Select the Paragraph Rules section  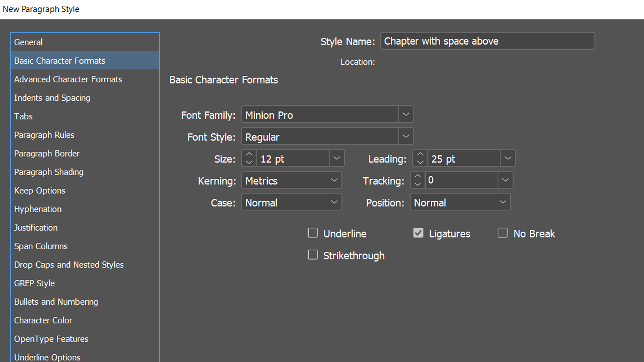44,135
